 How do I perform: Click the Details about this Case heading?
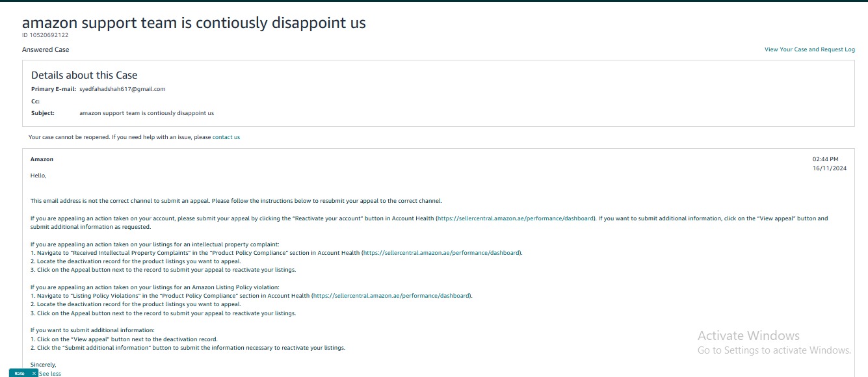coord(85,75)
